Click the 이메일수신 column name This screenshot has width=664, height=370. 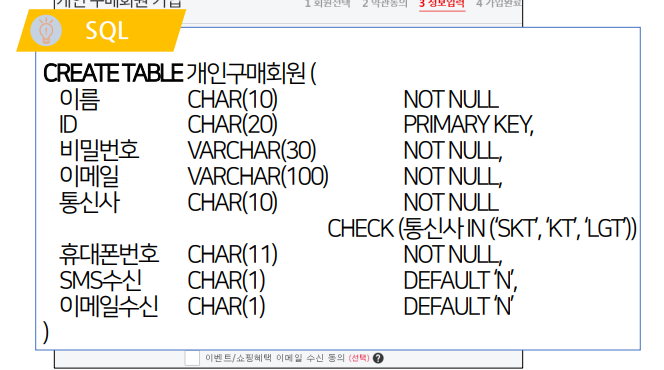pos(109,306)
